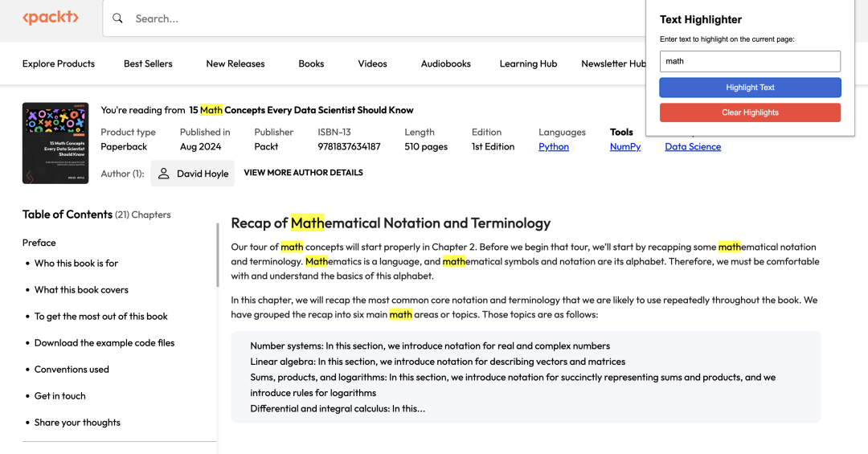Viewport: 868px width, 454px height.
Task: Click the search magnifier icon
Action: click(x=117, y=18)
